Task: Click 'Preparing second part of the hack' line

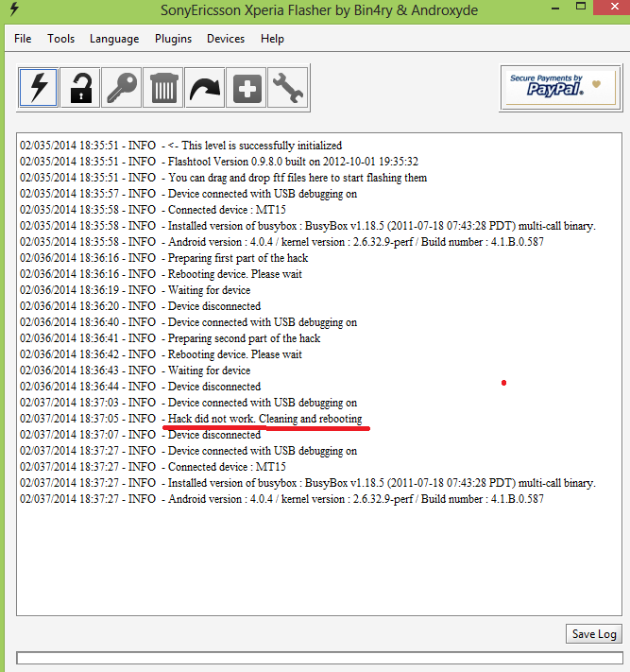Action: click(170, 338)
